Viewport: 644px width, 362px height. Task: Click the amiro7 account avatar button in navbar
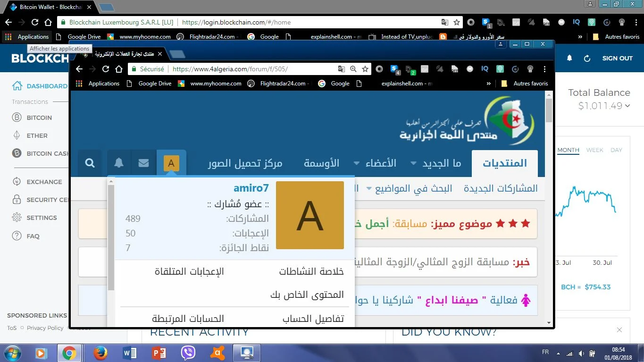(171, 163)
